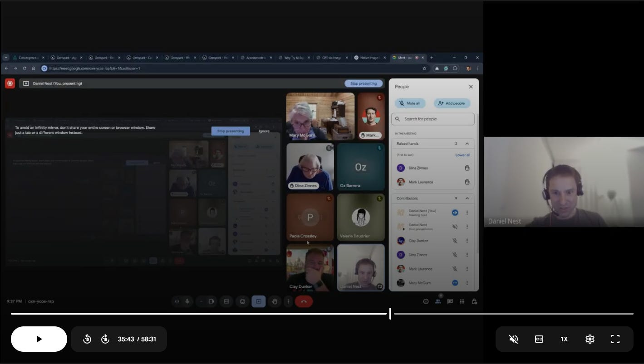Open more options for Mary McGurn
Image resolution: width=644 pixels, height=364 pixels.
pos(467,283)
